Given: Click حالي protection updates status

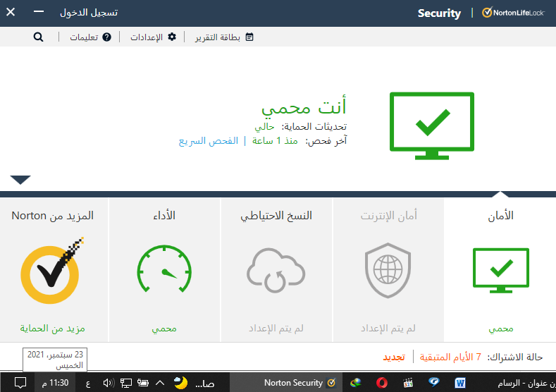Looking at the screenshot, I should pos(264,127).
